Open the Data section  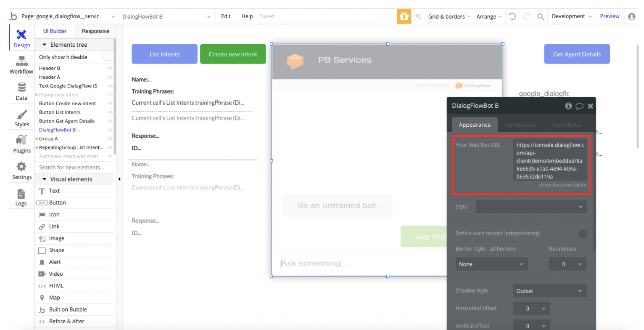point(21,91)
